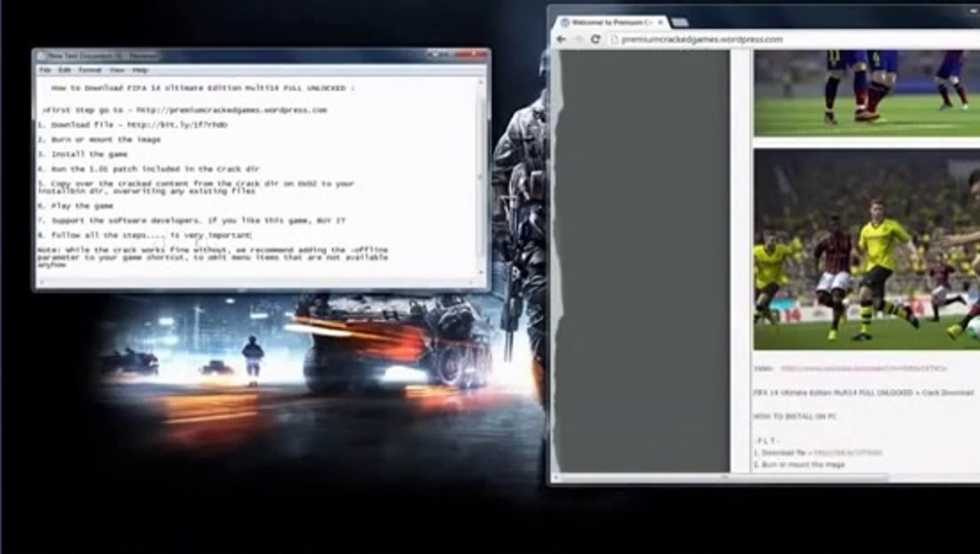Click '2. Burn or mount the image' in Notepad
The width and height of the screenshot is (980, 554).
point(99,139)
